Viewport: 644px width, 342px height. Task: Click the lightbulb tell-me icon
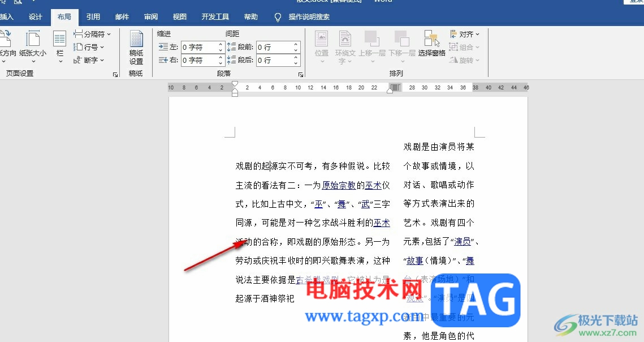click(278, 18)
